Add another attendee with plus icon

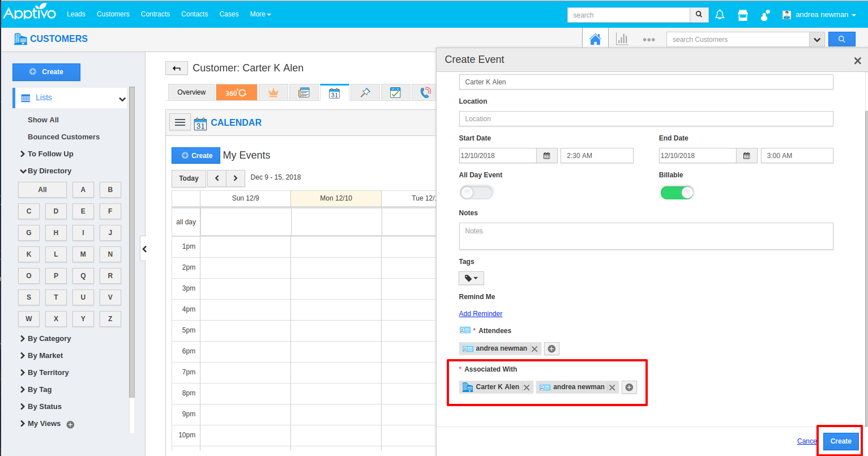(x=551, y=349)
